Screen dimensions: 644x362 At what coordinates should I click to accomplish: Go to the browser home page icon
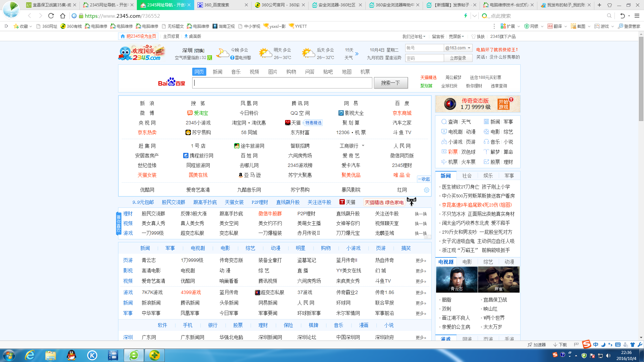pos(62,16)
